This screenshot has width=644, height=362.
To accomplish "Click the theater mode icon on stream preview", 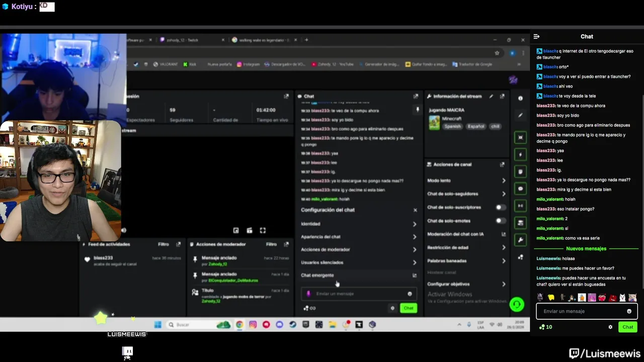I will pos(249,230).
